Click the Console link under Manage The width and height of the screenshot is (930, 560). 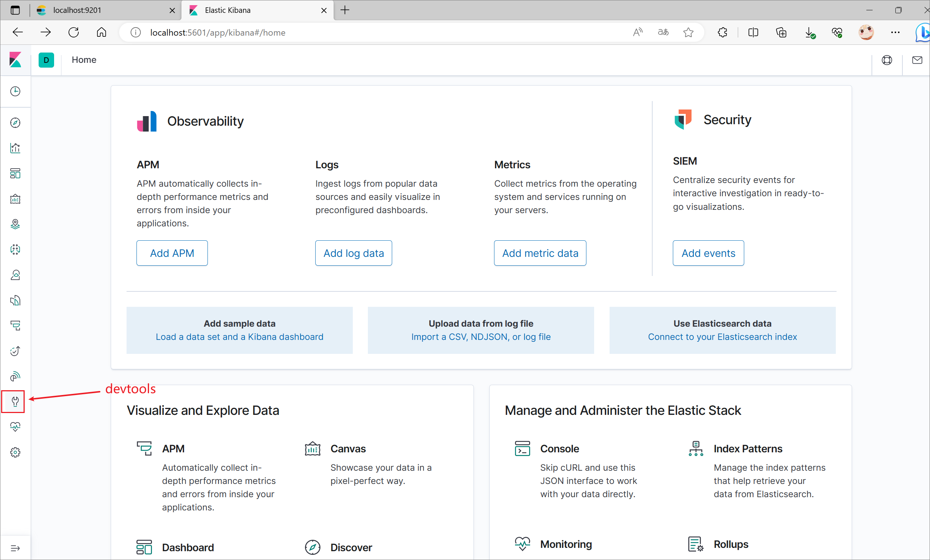559,449
